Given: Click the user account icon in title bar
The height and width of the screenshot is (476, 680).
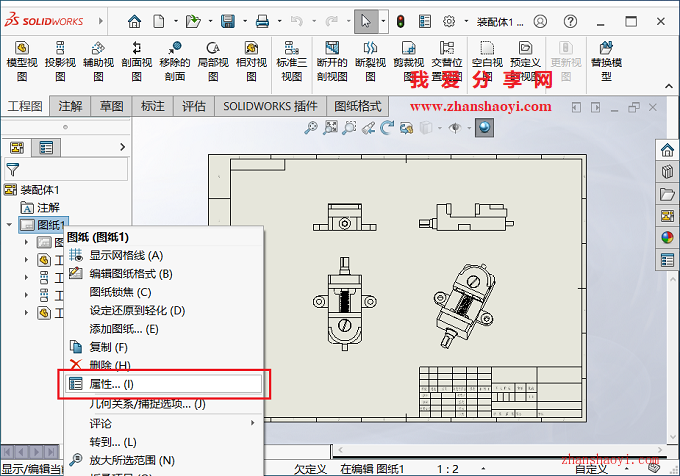Looking at the screenshot, I should (540, 21).
